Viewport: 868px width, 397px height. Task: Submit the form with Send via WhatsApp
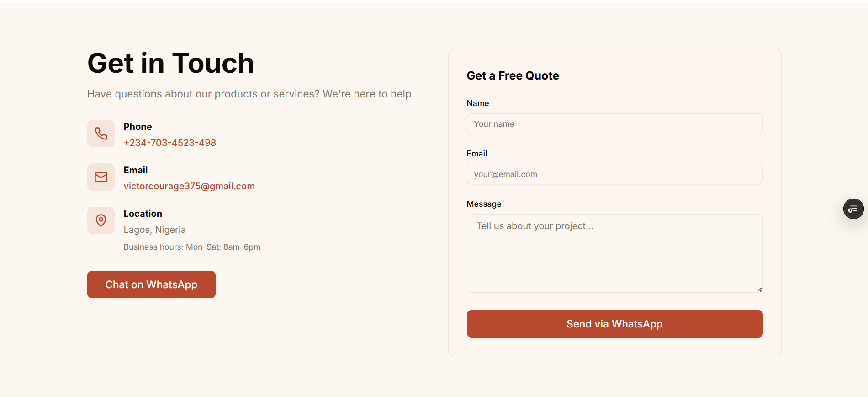tap(614, 324)
